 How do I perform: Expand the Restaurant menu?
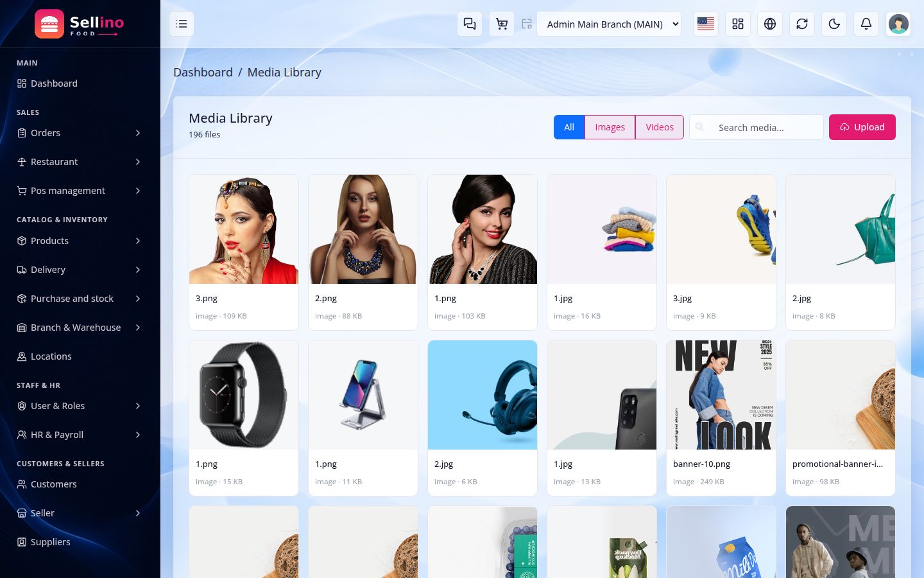(x=80, y=162)
